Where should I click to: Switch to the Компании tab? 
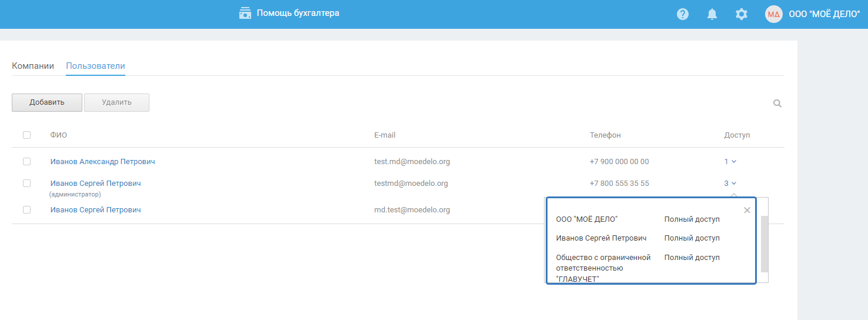(33, 66)
